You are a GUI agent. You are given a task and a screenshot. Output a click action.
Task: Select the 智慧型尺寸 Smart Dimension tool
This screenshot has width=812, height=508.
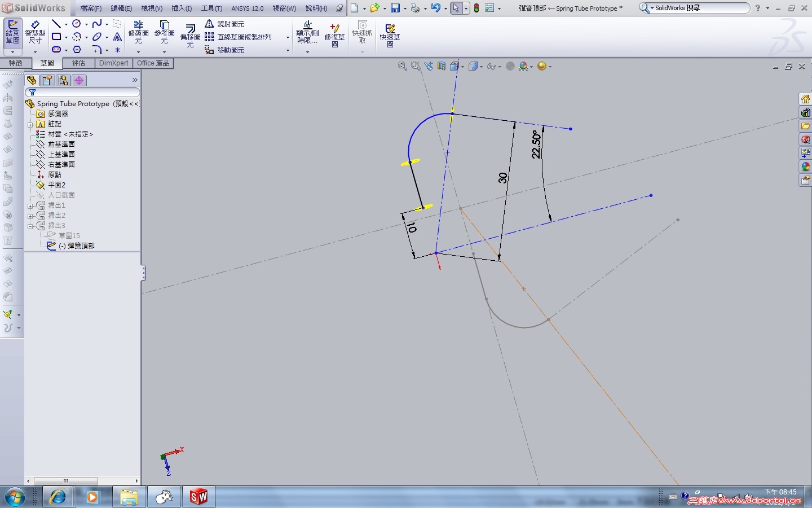(35, 32)
